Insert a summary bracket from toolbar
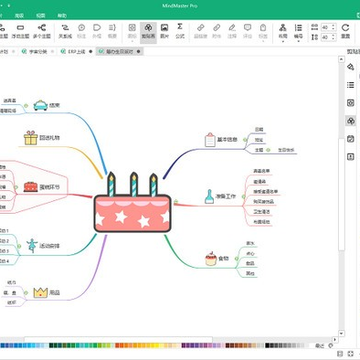Viewport: 360px width, 360px height. click(x=112, y=31)
